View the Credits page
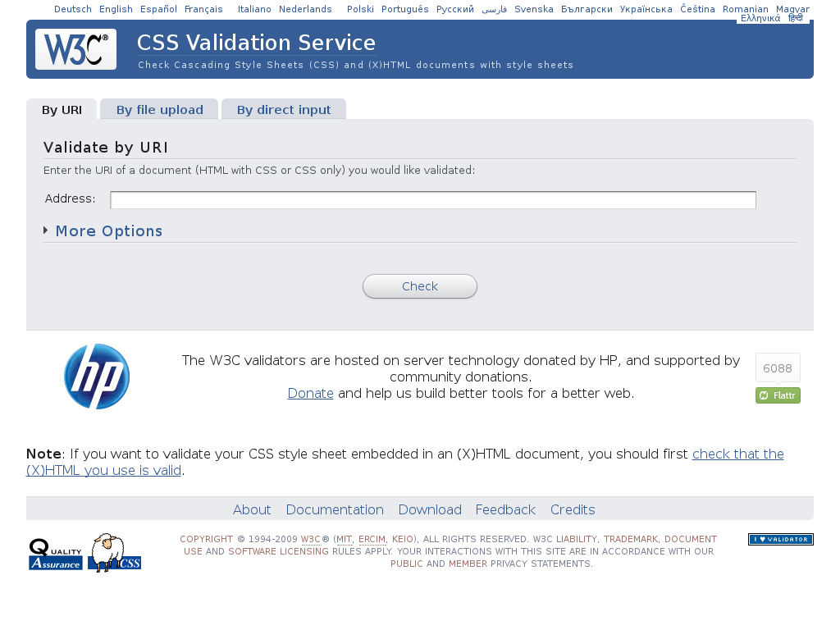Image resolution: width=840 pixels, height=630 pixels. [573, 509]
